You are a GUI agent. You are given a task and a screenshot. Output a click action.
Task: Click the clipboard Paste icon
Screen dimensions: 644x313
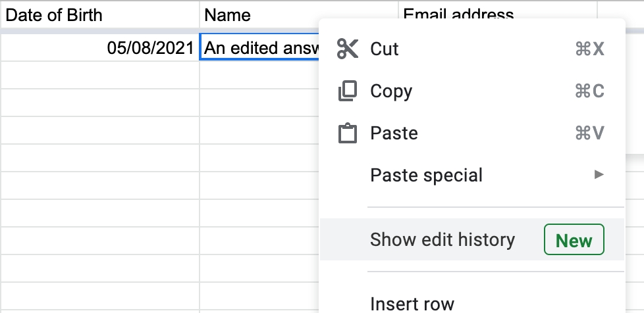pos(347,133)
